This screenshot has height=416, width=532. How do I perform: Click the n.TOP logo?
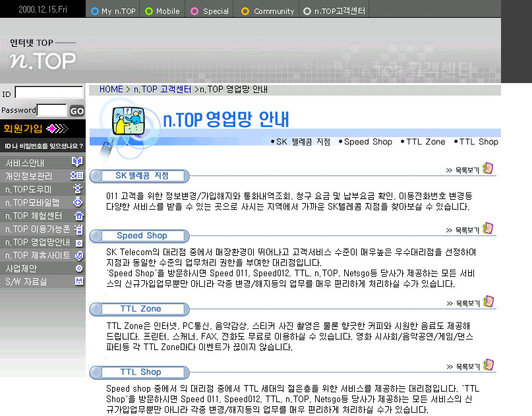pyautogui.click(x=43, y=61)
